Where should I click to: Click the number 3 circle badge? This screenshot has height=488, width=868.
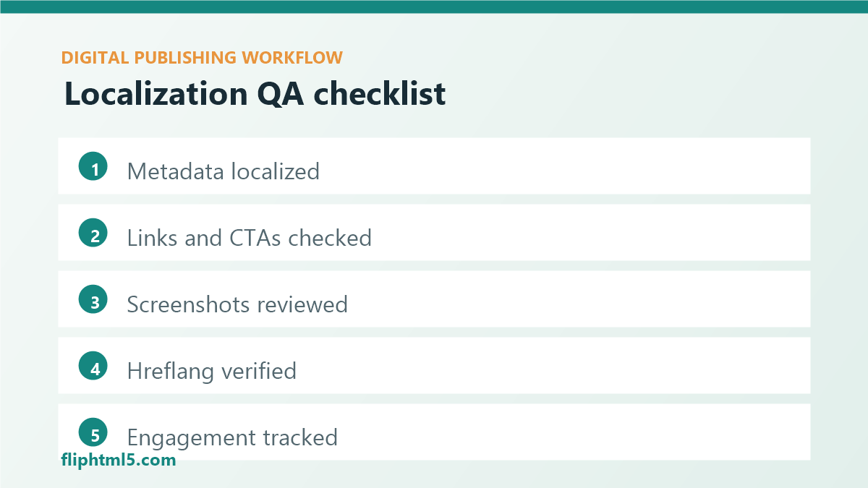click(93, 300)
